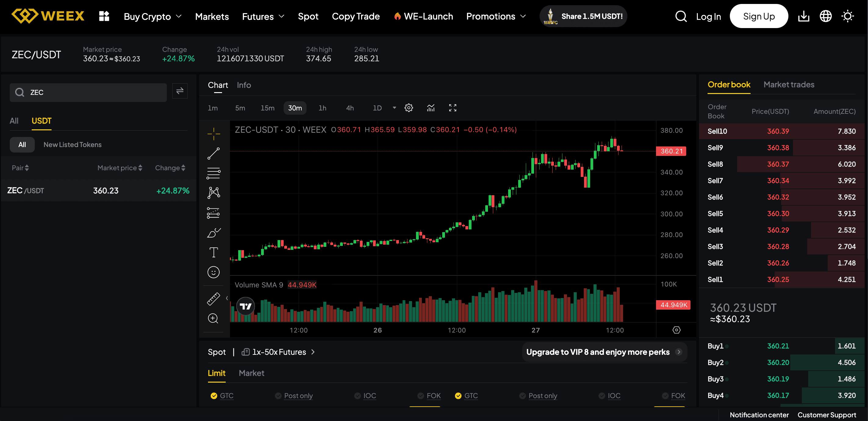Open the chart settings gear
The image size is (868, 421).
(409, 108)
